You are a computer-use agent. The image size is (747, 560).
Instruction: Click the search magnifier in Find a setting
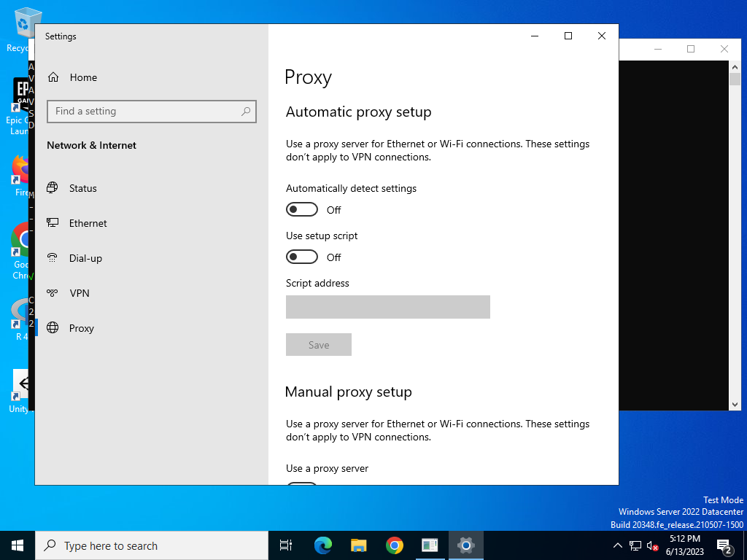pos(246,112)
